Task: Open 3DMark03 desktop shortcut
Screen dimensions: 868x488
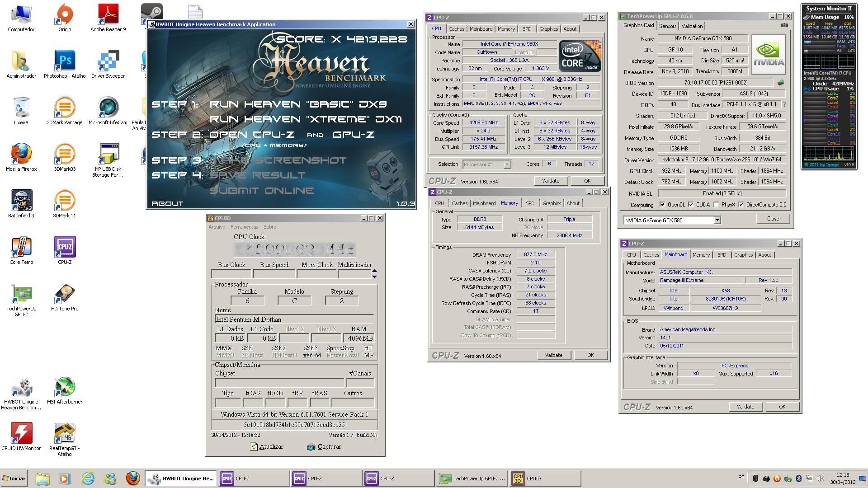Action: point(65,158)
